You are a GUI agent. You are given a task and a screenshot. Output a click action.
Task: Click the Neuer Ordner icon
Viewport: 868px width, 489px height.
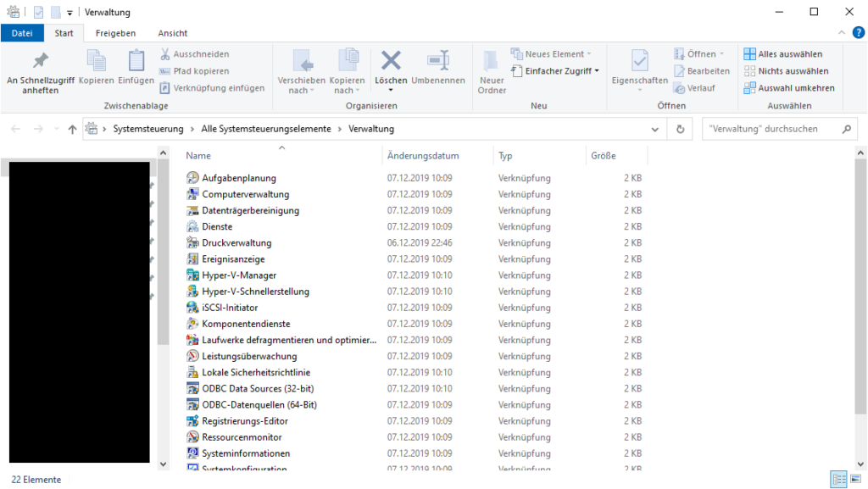point(491,61)
